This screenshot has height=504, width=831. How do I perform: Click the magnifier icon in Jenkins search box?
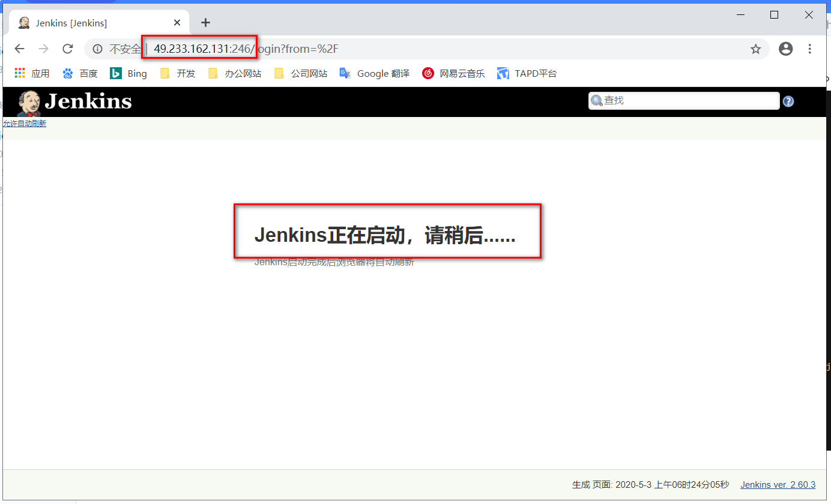[596, 101]
